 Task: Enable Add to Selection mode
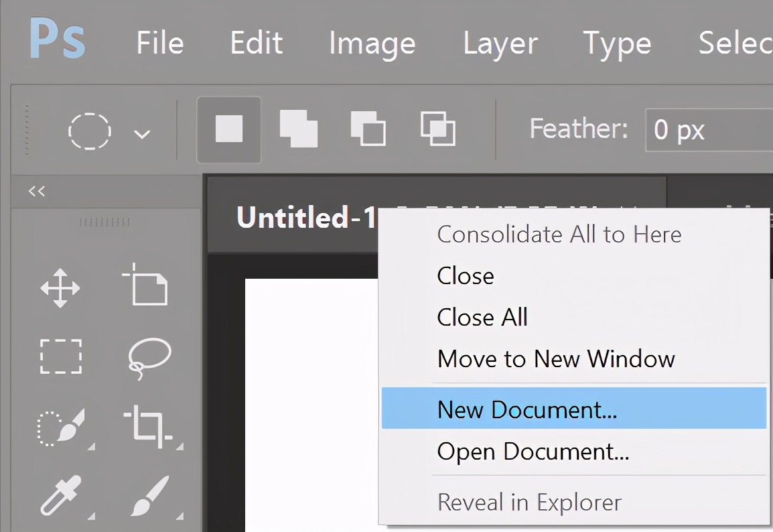coord(297,130)
